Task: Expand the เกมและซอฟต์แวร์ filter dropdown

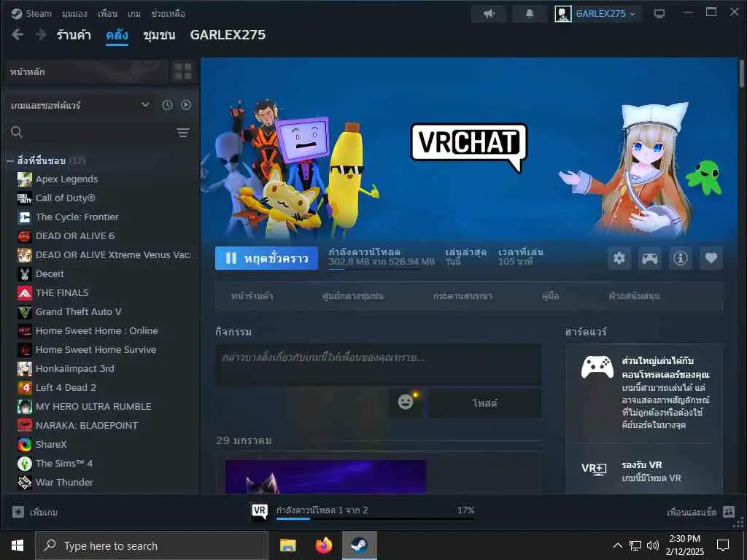Action: tap(80, 105)
